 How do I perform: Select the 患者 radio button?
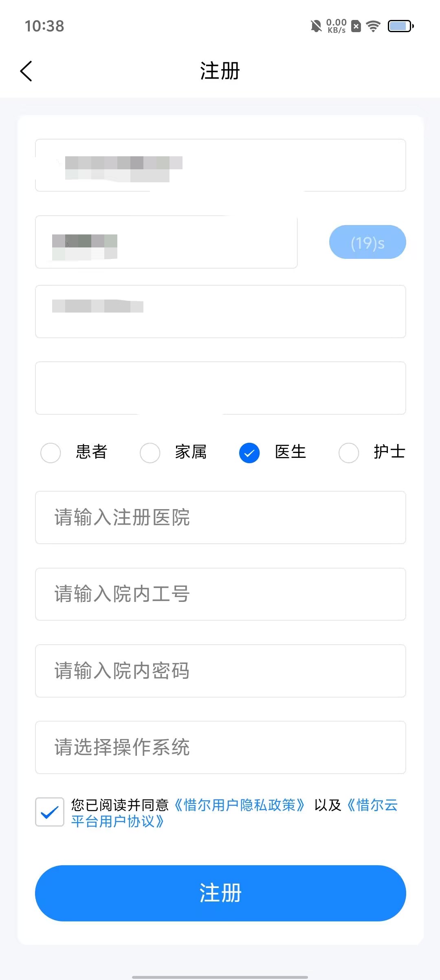51,453
